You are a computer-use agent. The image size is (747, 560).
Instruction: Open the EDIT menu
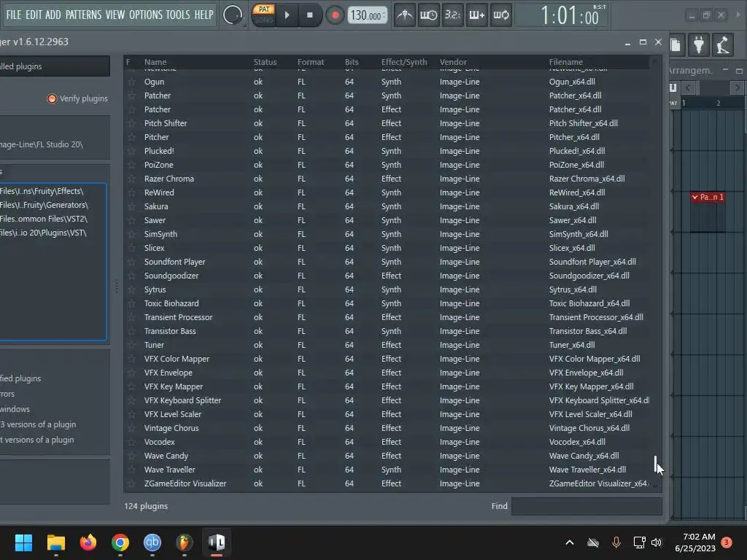click(34, 15)
